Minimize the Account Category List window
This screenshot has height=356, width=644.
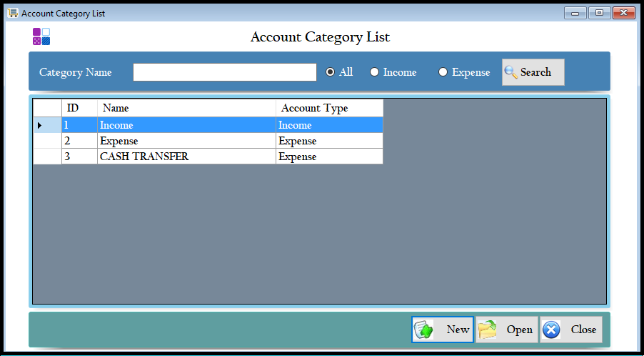tap(575, 13)
